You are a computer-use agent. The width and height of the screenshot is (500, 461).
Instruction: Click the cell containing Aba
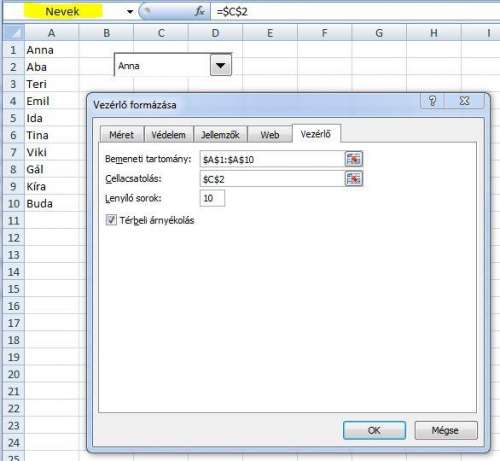coord(52,67)
